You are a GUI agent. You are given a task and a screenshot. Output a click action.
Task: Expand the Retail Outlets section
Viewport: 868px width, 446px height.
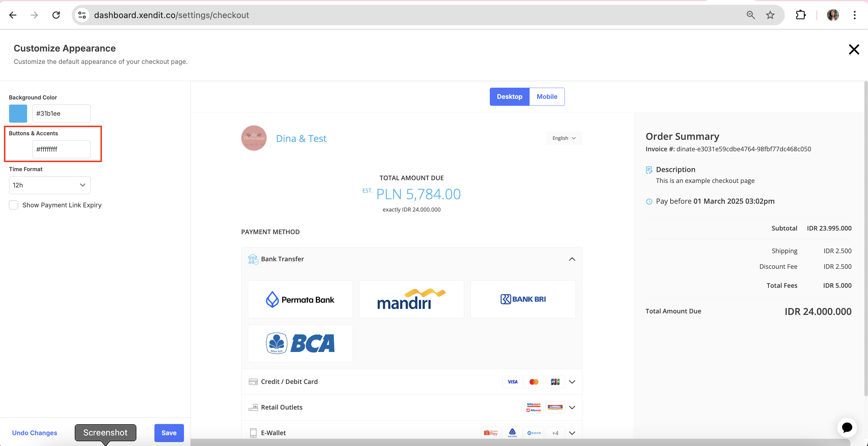click(572, 407)
